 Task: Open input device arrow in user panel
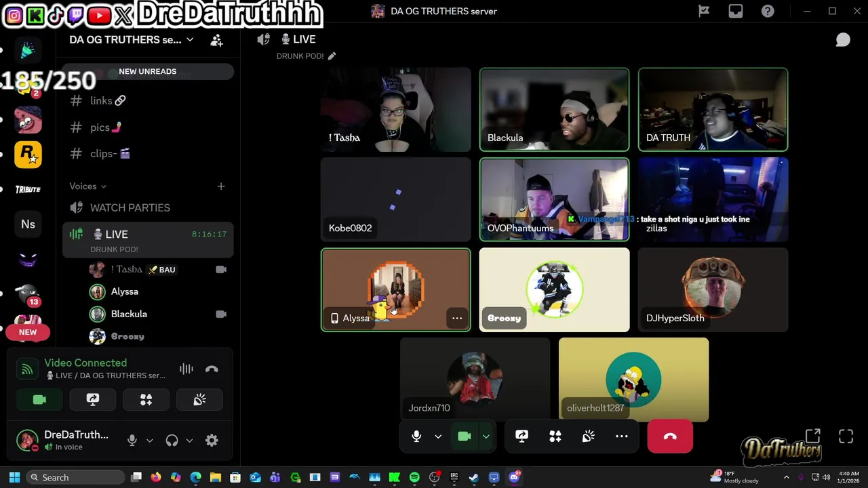click(150, 441)
